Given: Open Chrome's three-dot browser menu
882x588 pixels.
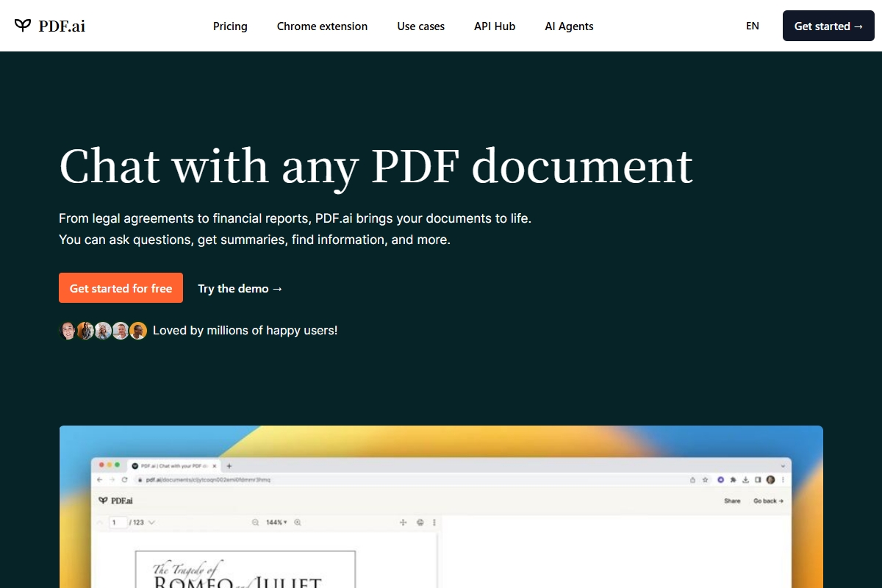Looking at the screenshot, I should (x=783, y=480).
